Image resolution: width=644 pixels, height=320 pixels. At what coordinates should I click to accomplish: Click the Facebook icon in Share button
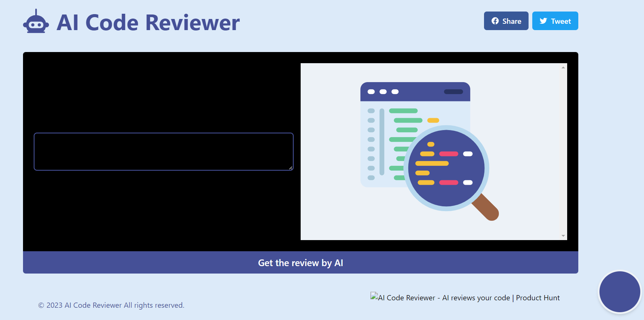click(x=495, y=21)
